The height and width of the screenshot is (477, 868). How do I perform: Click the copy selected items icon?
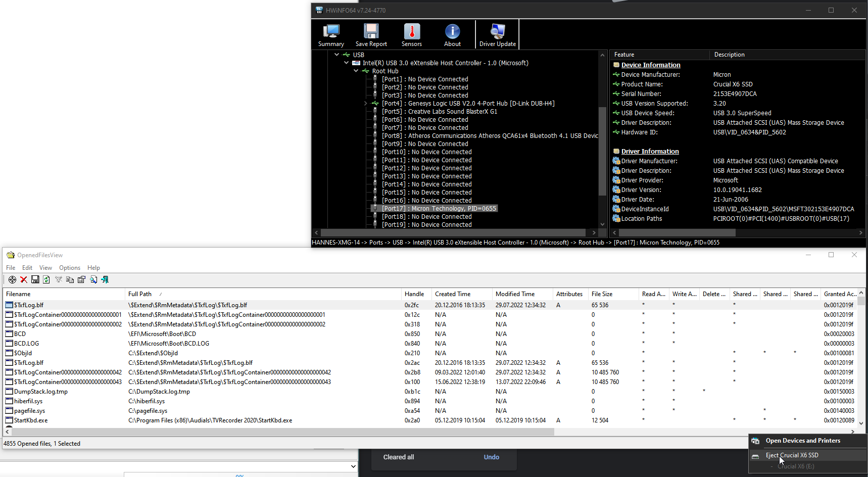tap(70, 279)
